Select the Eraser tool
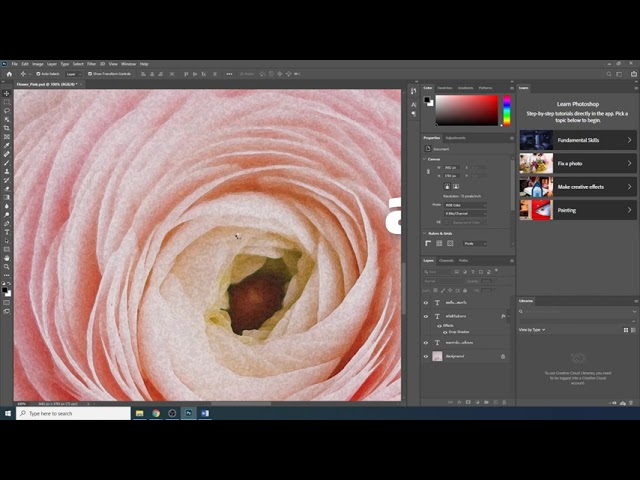This screenshot has width=640, height=480. [7, 189]
